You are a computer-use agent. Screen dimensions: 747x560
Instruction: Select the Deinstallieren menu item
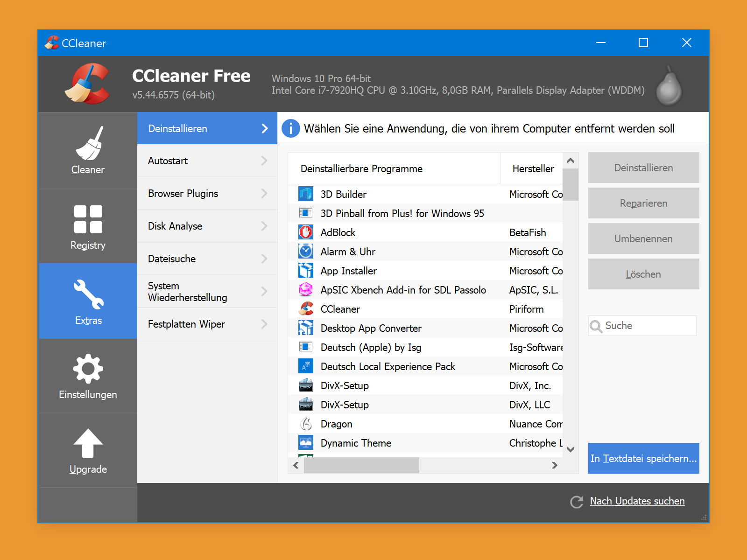click(207, 128)
